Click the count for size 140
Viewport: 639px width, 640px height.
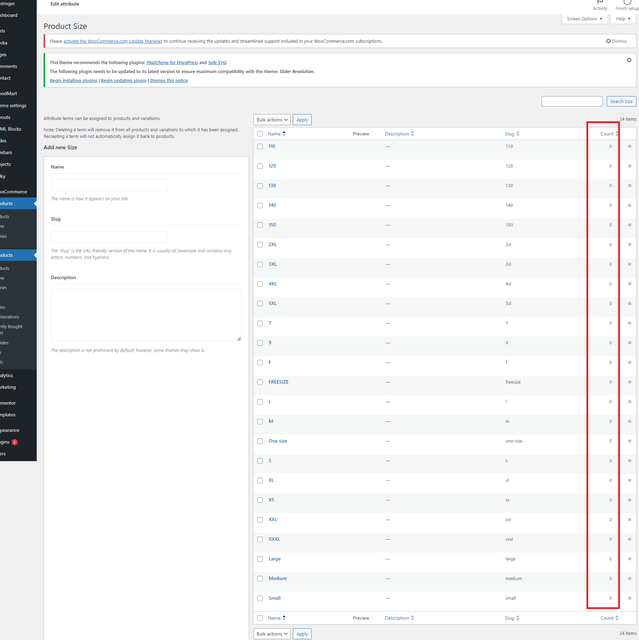click(610, 206)
